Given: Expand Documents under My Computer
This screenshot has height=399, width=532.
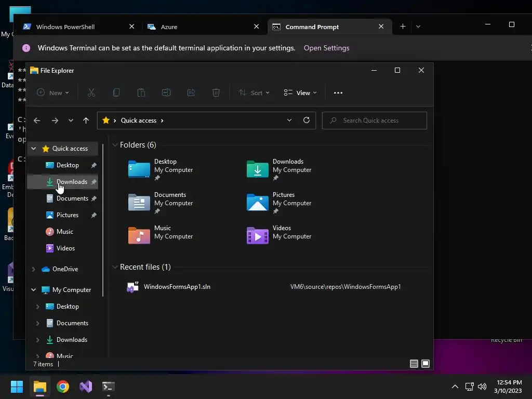Looking at the screenshot, I should [x=37, y=323].
